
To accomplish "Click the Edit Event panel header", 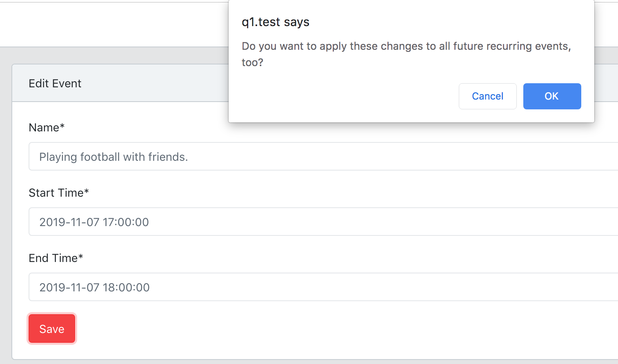I will [x=55, y=83].
